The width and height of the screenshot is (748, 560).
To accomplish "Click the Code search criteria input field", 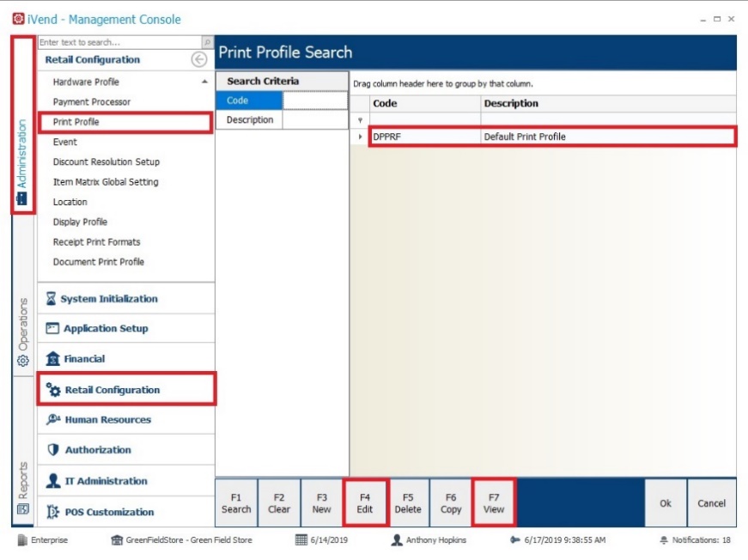I will [x=314, y=100].
